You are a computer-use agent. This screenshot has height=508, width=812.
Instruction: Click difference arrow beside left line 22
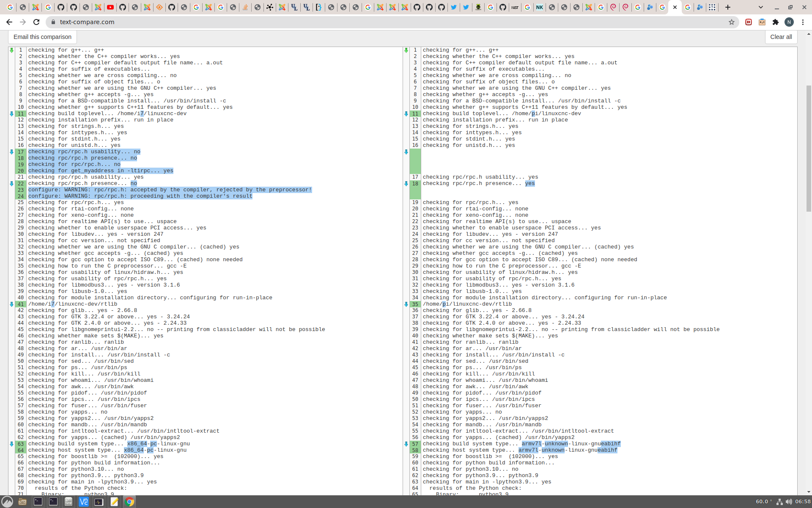11,183
